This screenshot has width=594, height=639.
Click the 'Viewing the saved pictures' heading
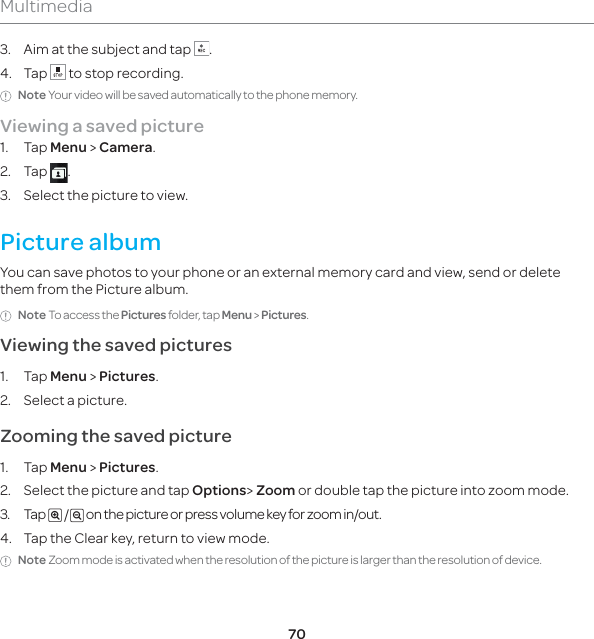pyautogui.click(x=116, y=345)
